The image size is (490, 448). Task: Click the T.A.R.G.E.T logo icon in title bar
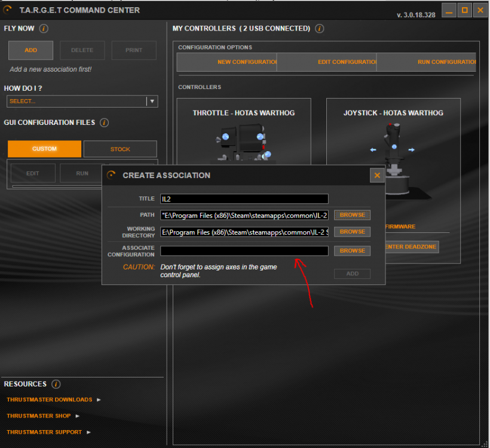[8, 10]
